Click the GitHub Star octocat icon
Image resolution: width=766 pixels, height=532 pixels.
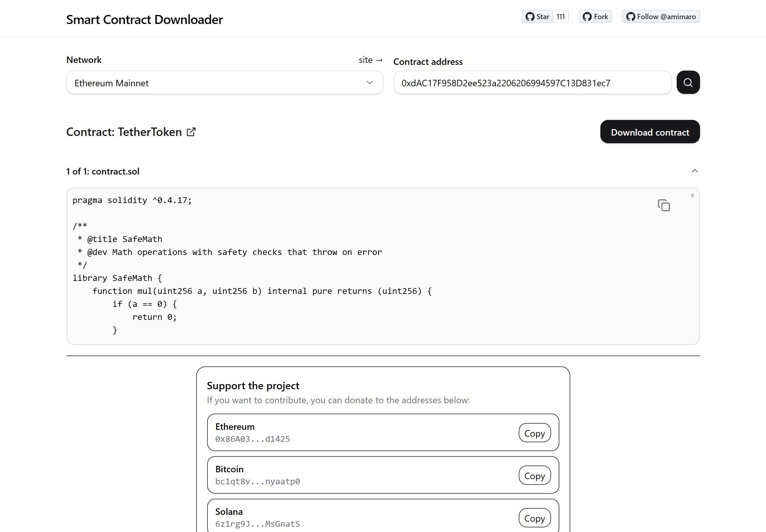coord(530,16)
